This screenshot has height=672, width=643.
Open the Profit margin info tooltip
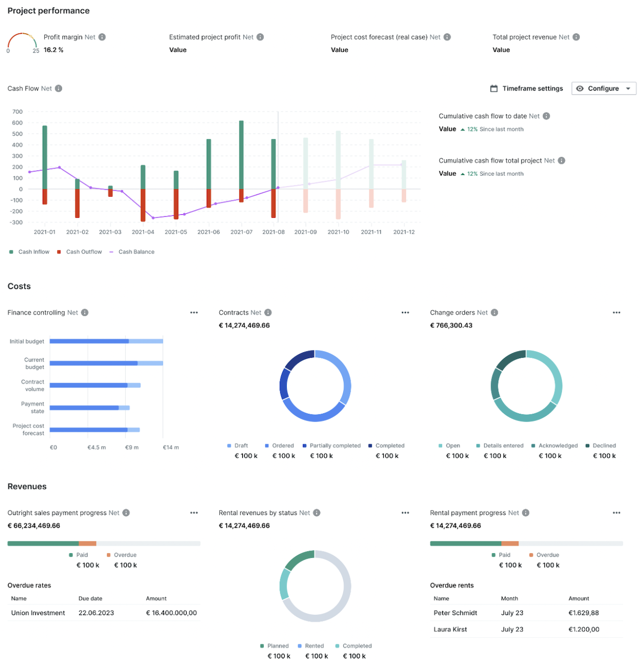(x=102, y=37)
